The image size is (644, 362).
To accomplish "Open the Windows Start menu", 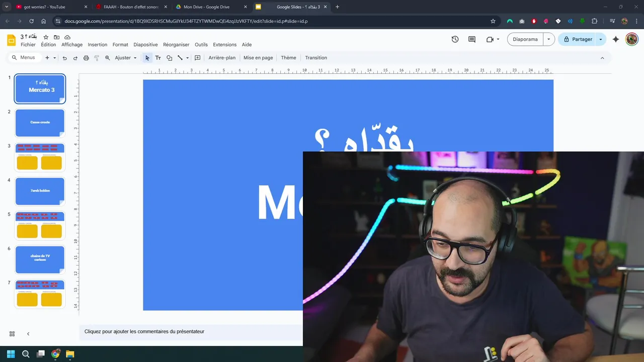I will coord(11,354).
